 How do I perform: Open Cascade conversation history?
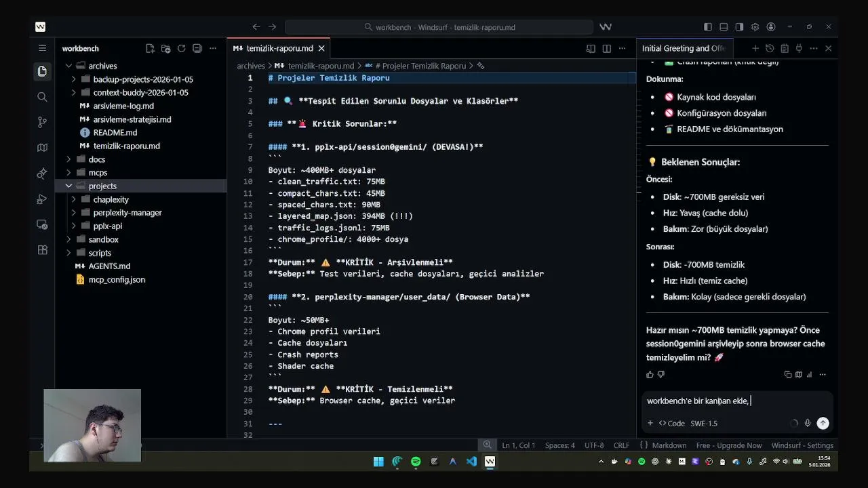770,48
